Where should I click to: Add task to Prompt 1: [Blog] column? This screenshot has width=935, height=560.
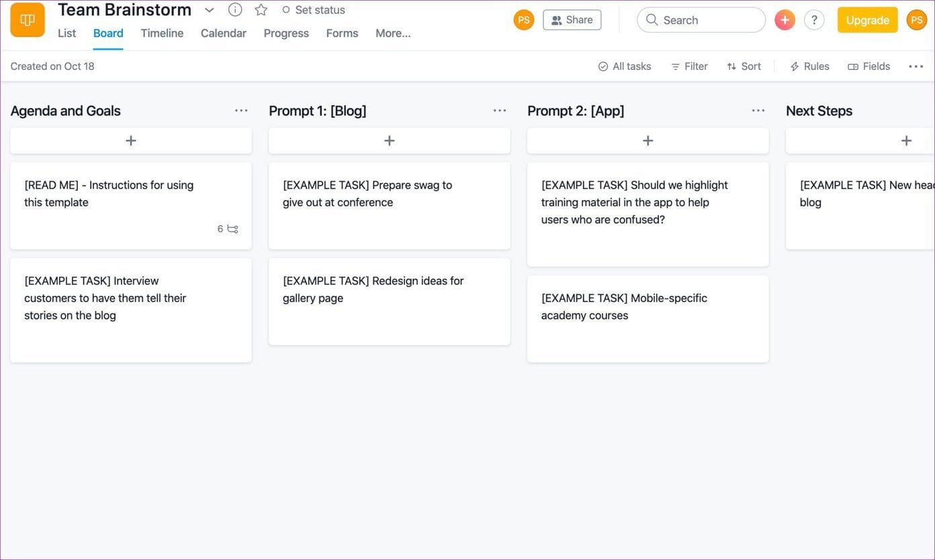tap(390, 140)
